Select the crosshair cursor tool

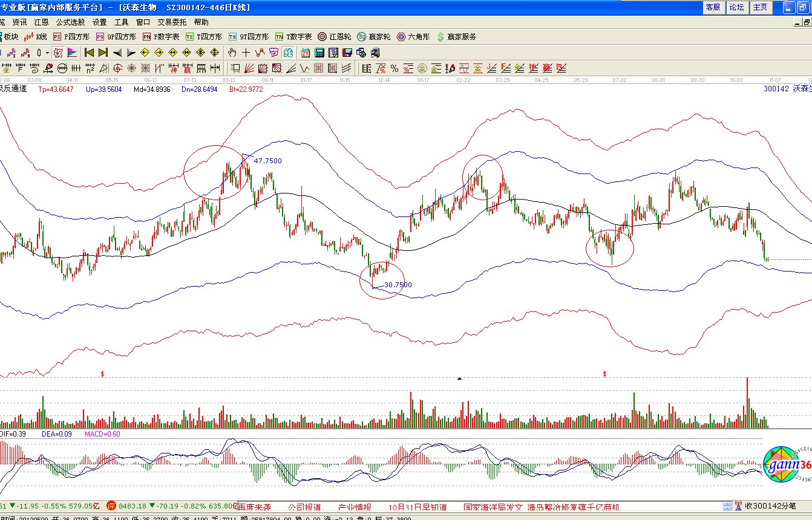[246, 53]
